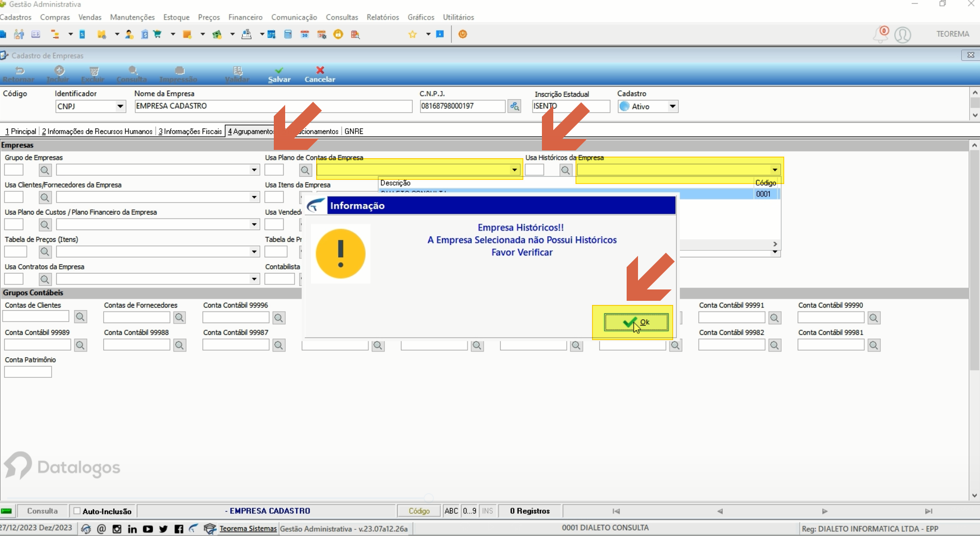980x536 pixels.
Task: Select the GNRE tab
Action: coord(354,131)
